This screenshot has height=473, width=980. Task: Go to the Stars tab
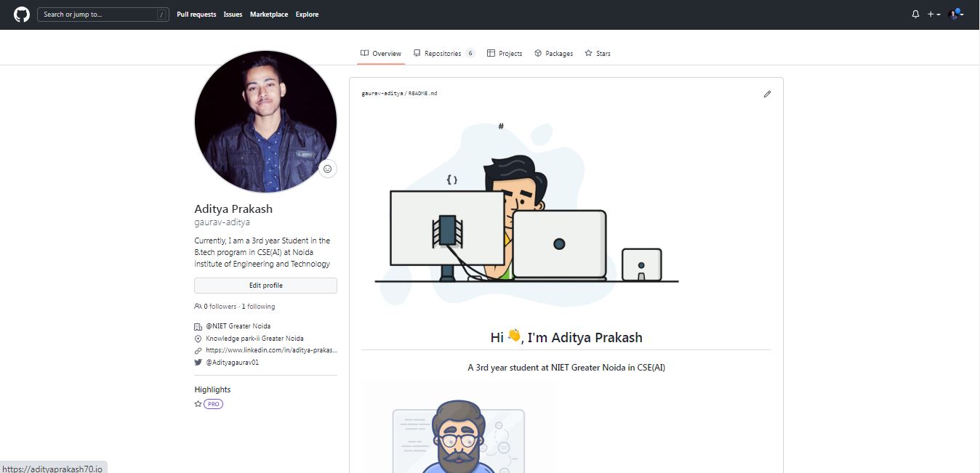(x=598, y=54)
